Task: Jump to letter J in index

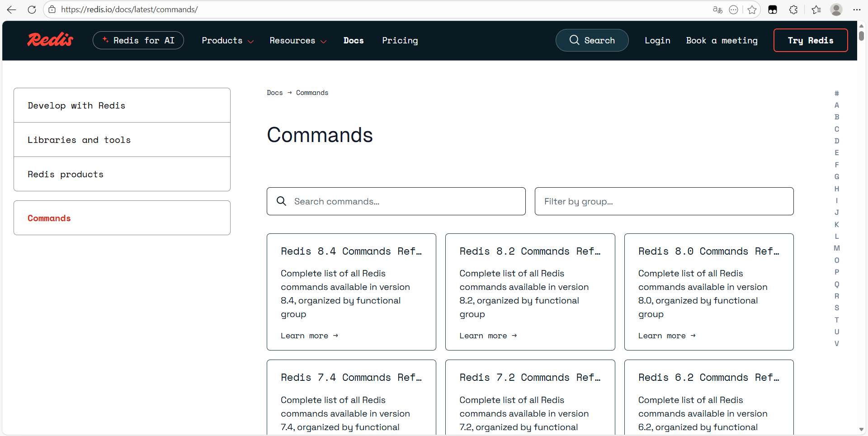Action: 837,212
